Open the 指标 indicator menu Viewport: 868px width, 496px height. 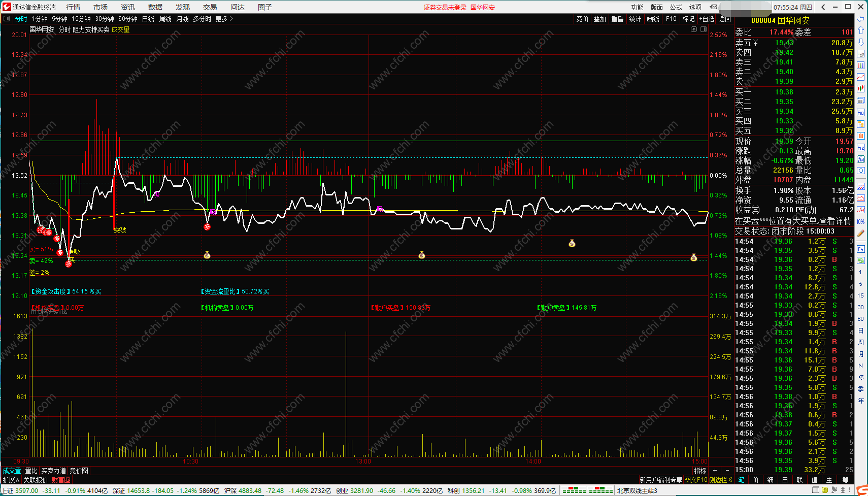coord(700,471)
